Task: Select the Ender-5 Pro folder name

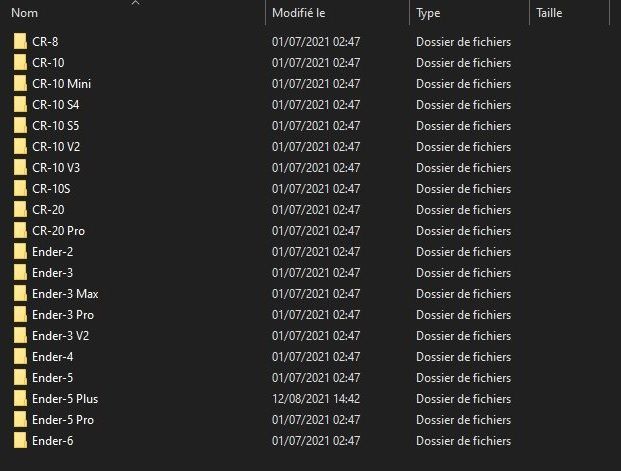Action: [63, 420]
